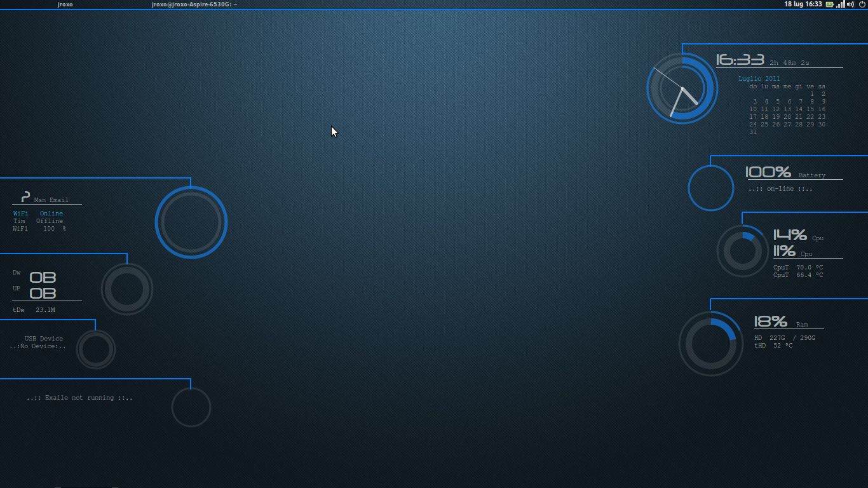Click the '18%' Ram reading
The width and height of the screenshot is (868, 488).
coord(770,322)
